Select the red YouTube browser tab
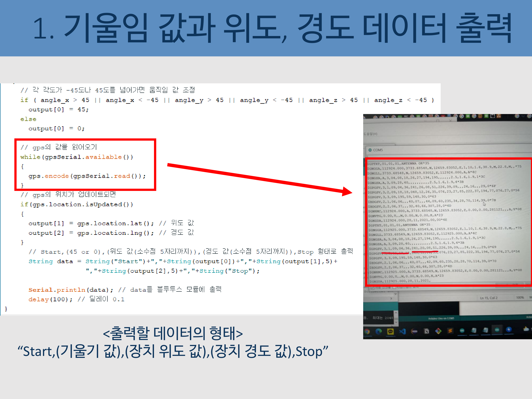Viewport: 532px width, 399px height. click(443, 116)
